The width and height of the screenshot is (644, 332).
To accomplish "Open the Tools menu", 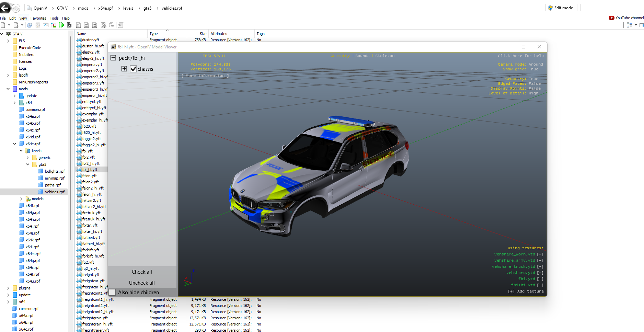I will coord(54,18).
